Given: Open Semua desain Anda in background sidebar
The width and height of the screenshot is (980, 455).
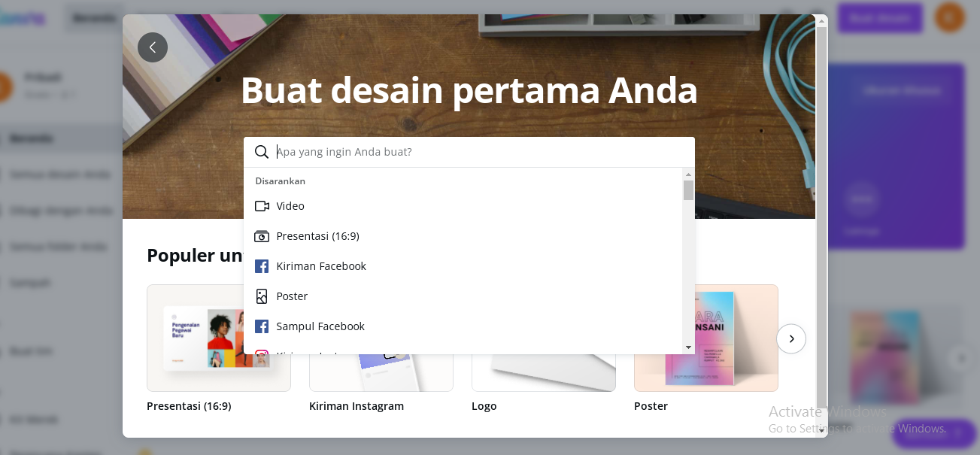Looking at the screenshot, I should click(x=60, y=174).
